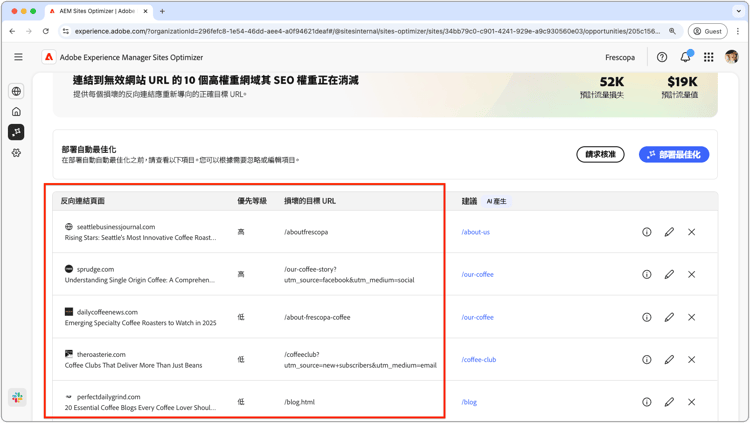
Task: Open the /our-coffee link in sprudge.com row
Action: pos(477,275)
